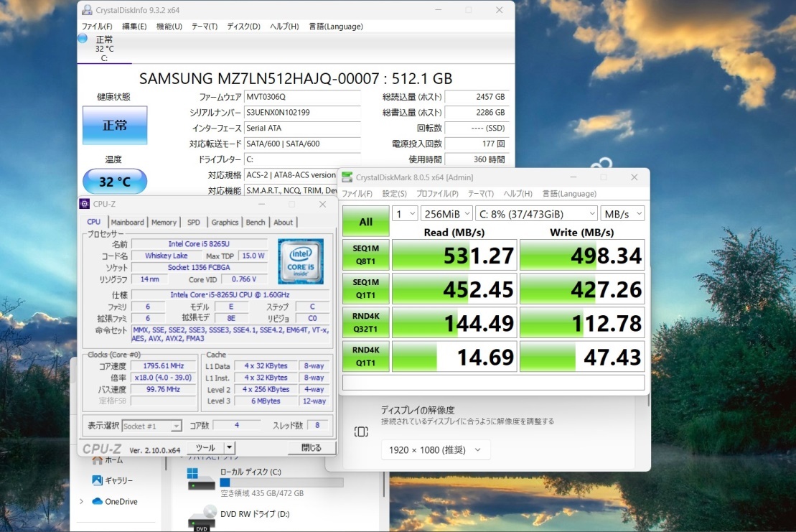Click the blue disk status circle for C:
Image resolution: width=796 pixels, height=532 pixels.
[83, 39]
